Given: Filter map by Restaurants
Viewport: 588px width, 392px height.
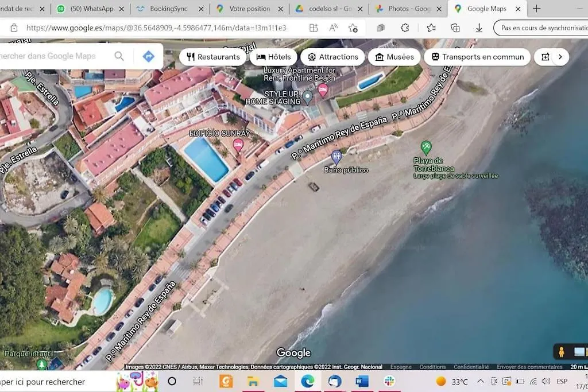Looking at the screenshot, I should [x=213, y=57].
